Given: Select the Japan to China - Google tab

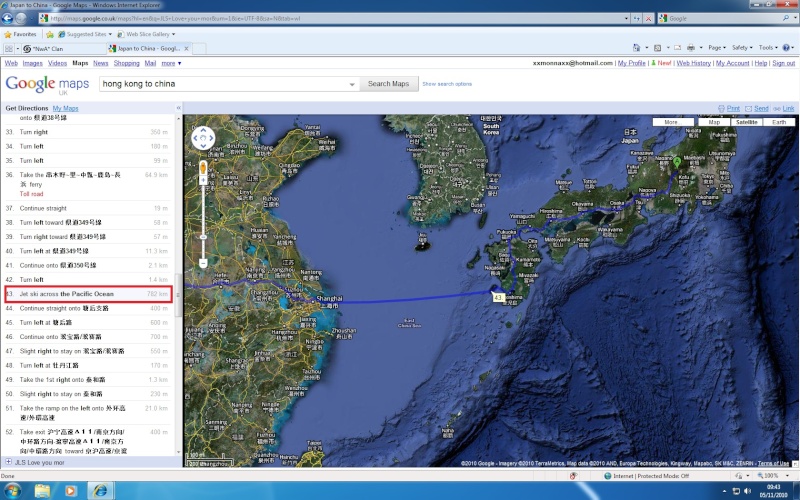Looking at the screenshot, I should point(148,48).
